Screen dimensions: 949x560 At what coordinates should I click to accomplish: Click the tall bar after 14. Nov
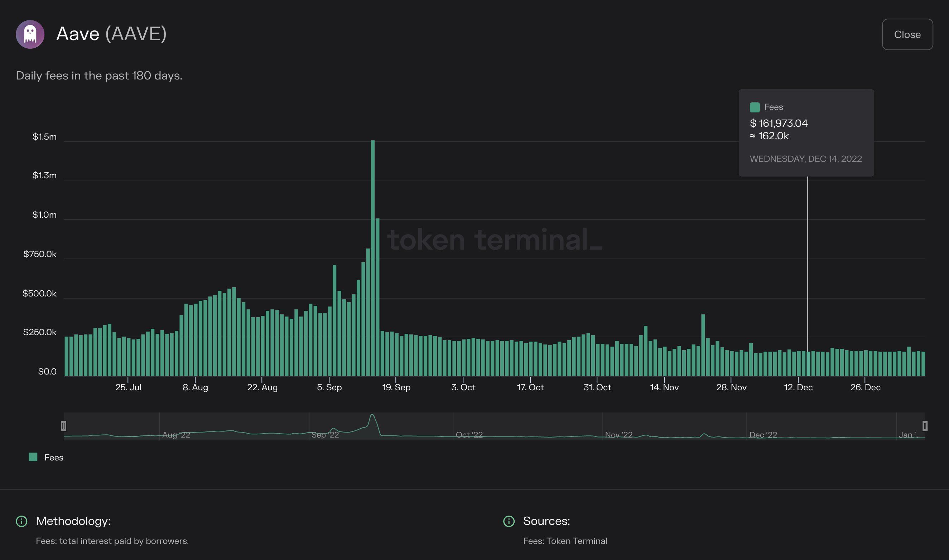[703, 345]
